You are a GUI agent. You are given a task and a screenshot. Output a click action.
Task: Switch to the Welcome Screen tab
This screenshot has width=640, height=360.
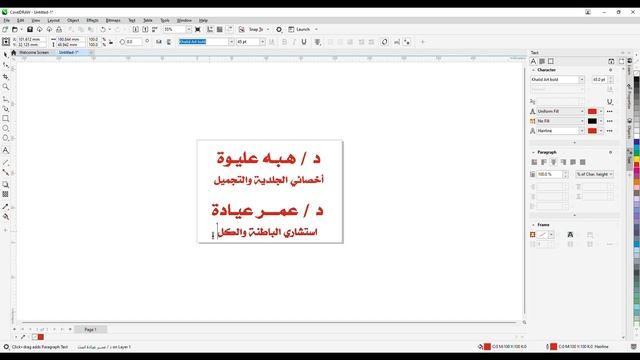(x=34, y=53)
